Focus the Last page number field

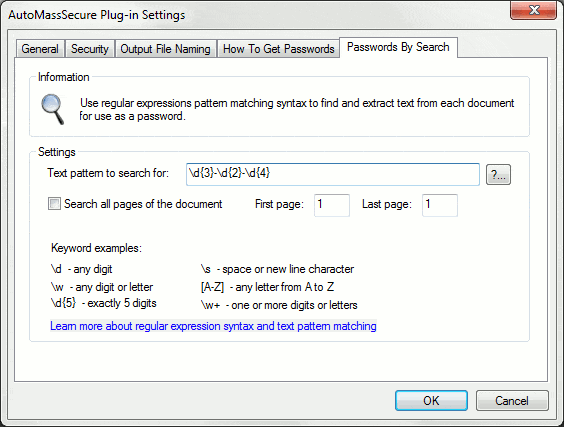tap(440, 205)
